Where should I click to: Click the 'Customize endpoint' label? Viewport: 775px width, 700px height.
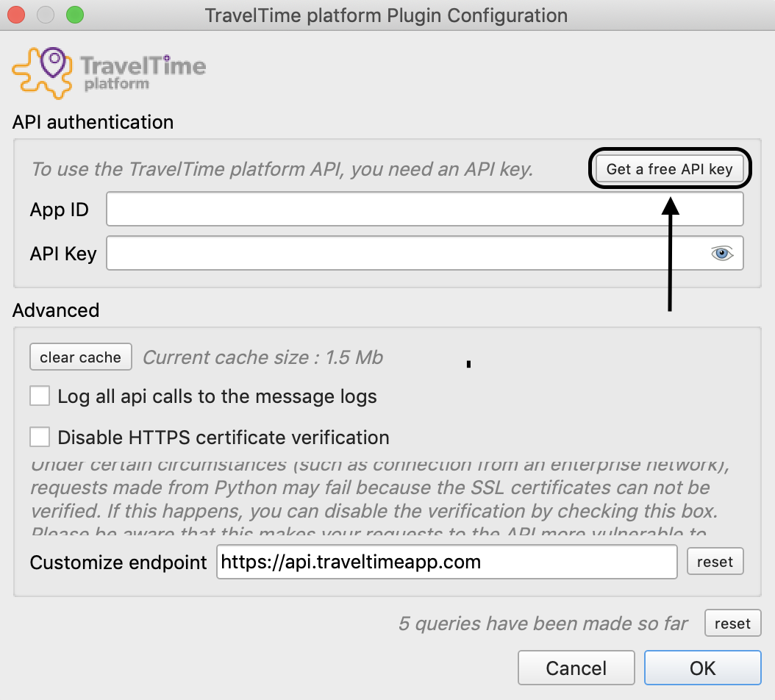click(x=118, y=562)
